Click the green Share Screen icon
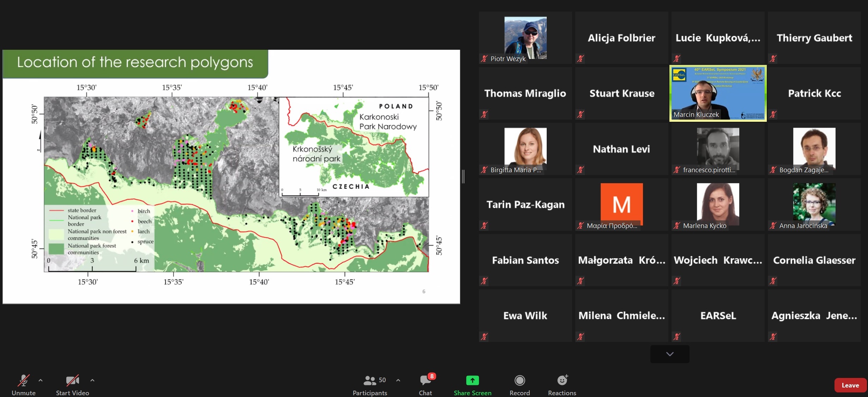868x397 pixels. coord(473,380)
